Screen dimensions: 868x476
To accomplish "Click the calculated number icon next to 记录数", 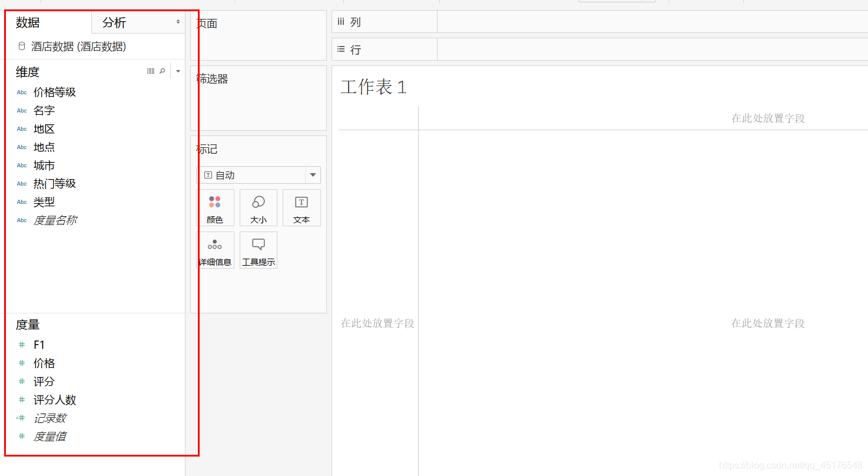I will (x=21, y=418).
